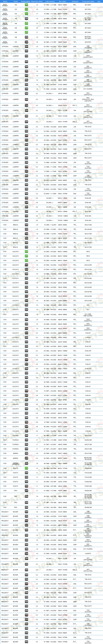Screen dimensions: 103x644
Task: Click the 'RHV (DW10UTD), RHV (DW10TD)' engine cell
Action: (88, 99)
